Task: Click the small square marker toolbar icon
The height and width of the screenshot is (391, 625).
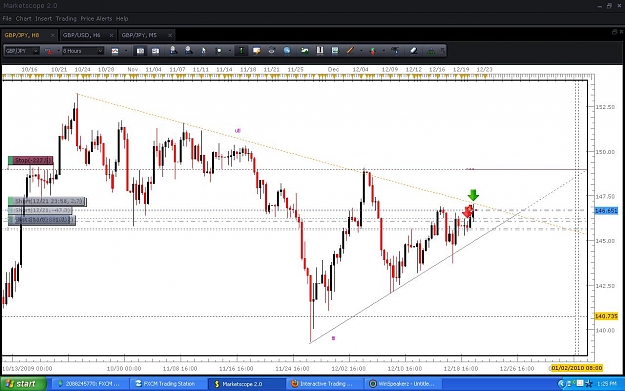Action: coord(218,51)
